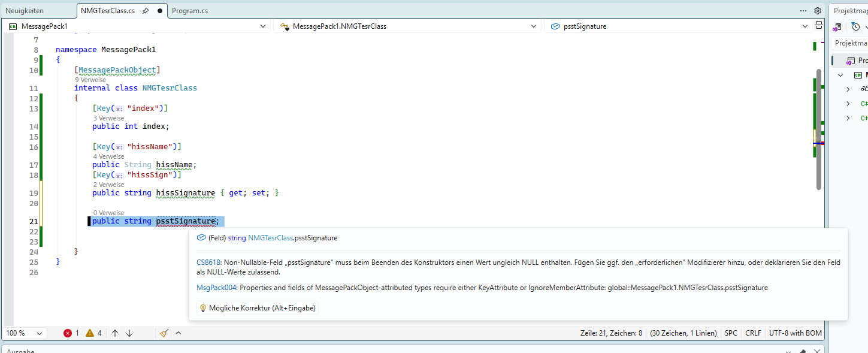Viewport: 868px width, 353px height.
Task: Click the CRLF line ending indicator
Action: coord(753,333)
